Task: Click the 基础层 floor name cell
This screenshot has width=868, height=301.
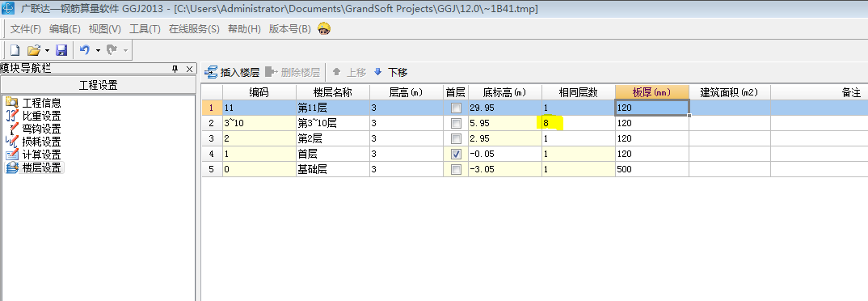Action: click(x=333, y=170)
